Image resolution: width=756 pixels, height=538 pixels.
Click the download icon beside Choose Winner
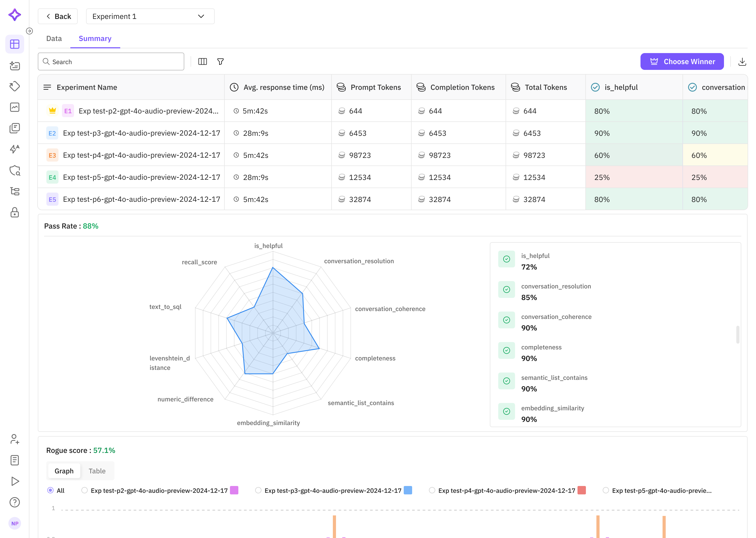(742, 62)
